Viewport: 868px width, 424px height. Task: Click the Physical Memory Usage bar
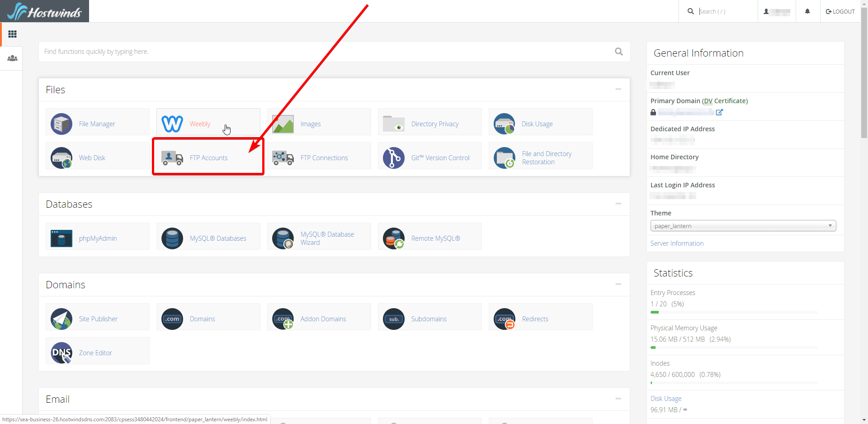pos(734,348)
